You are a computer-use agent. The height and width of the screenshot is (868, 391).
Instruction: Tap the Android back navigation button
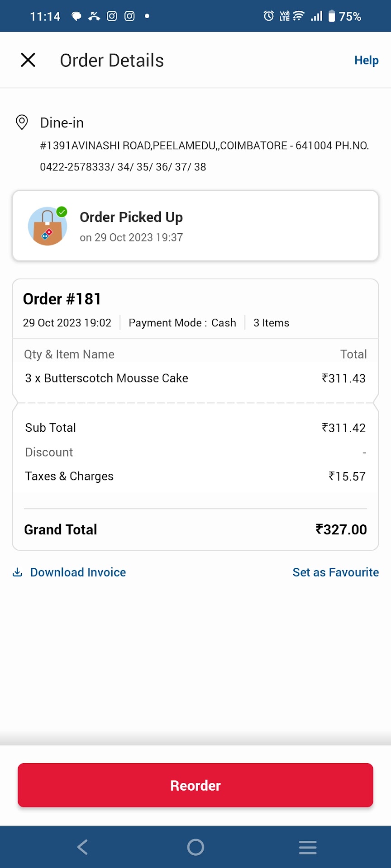tap(82, 847)
